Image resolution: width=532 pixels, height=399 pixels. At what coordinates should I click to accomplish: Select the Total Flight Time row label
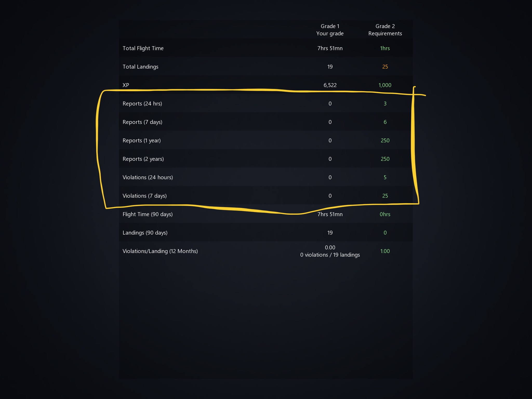point(143,48)
